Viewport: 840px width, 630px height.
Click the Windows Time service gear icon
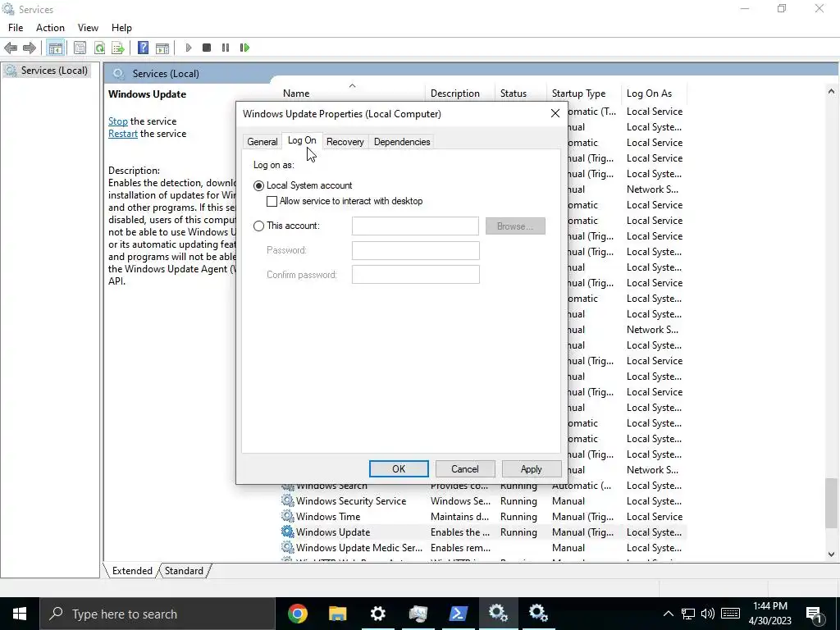pyautogui.click(x=288, y=517)
